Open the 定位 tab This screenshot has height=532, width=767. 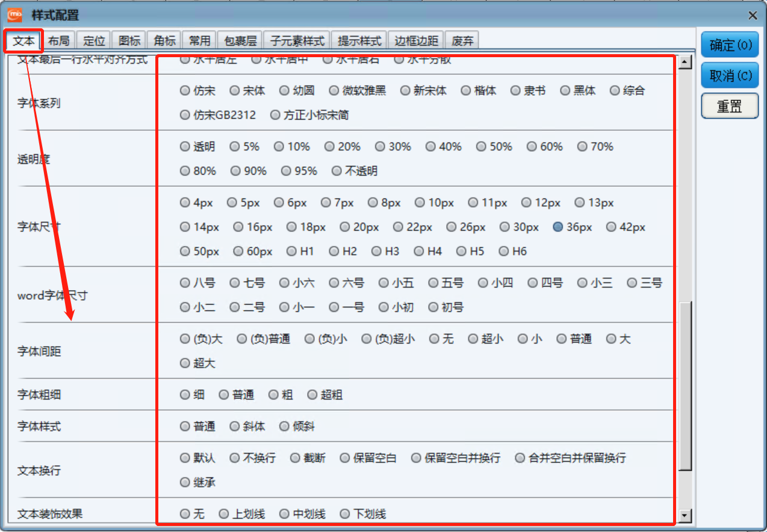(95, 41)
